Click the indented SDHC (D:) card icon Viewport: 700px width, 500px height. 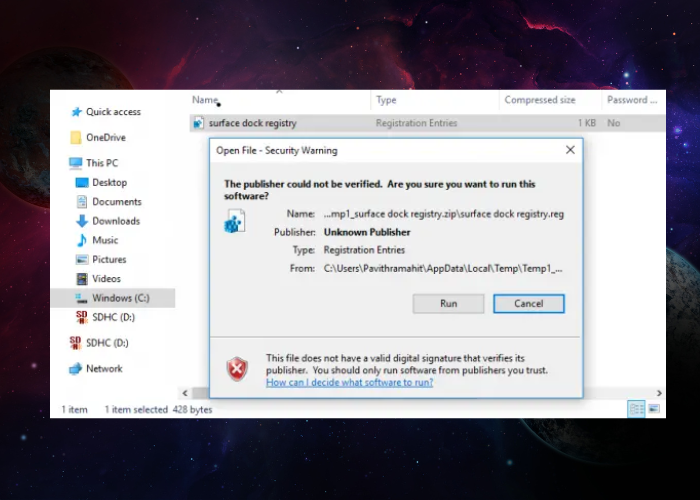82,317
